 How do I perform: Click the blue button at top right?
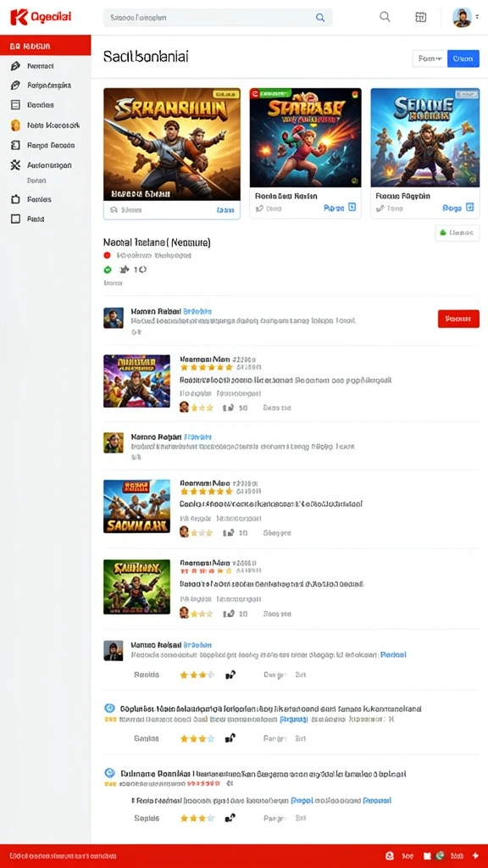[463, 58]
